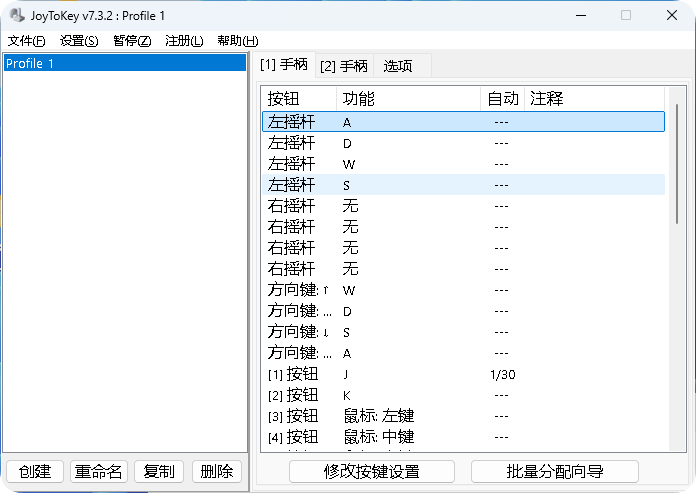Open the 文件(F) menu
The image size is (696, 493).
tap(27, 41)
